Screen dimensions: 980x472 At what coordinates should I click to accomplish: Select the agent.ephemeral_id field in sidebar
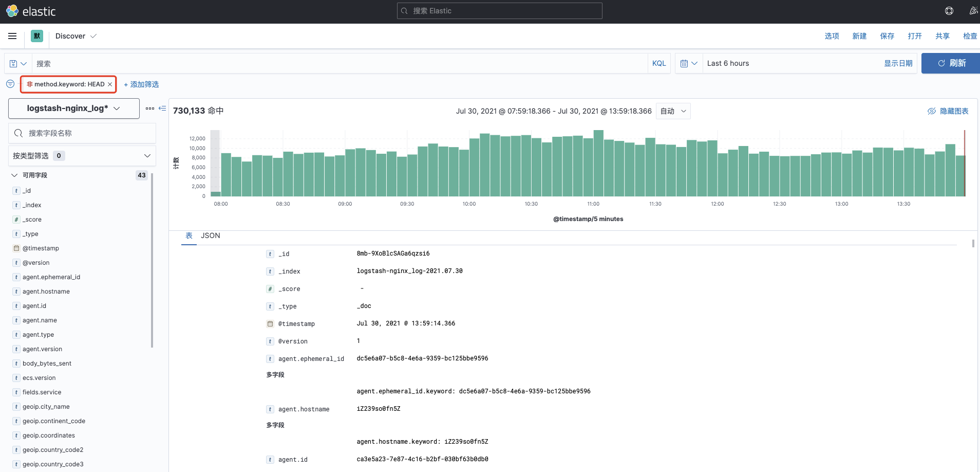point(51,277)
